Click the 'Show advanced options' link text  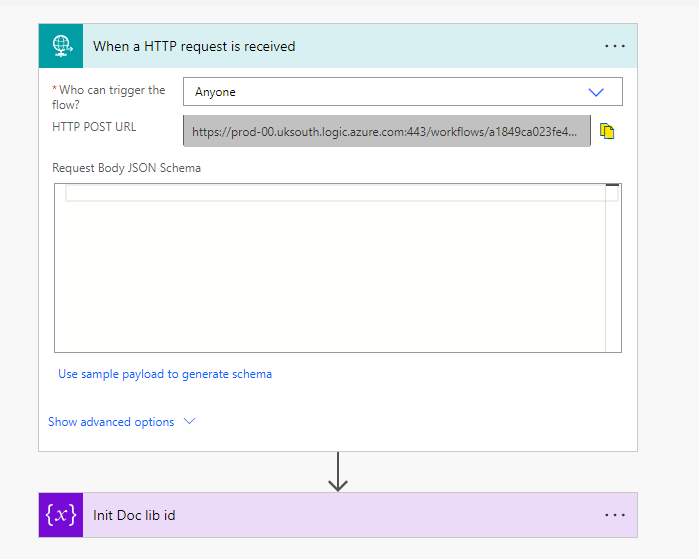111,422
